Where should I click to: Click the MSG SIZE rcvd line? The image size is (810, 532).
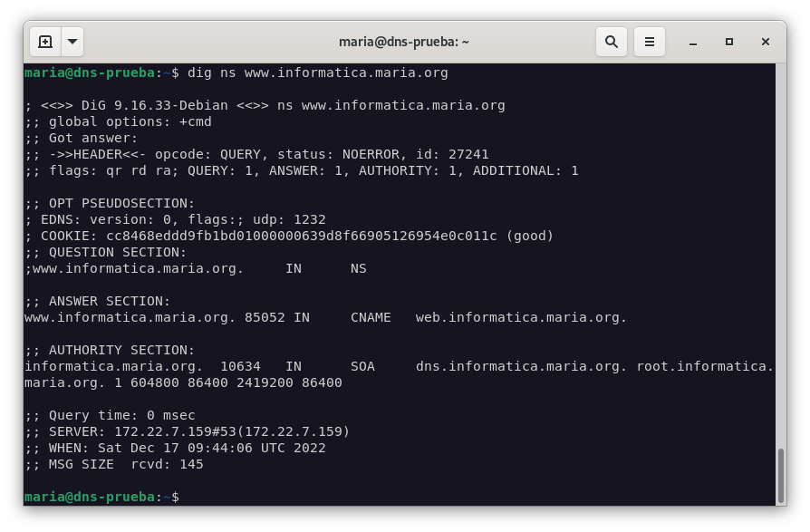coord(114,464)
